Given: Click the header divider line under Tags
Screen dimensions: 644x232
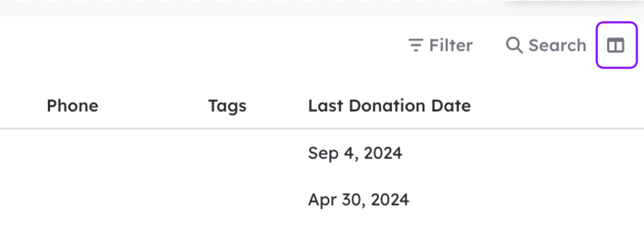Looking at the screenshot, I should pos(227,128).
